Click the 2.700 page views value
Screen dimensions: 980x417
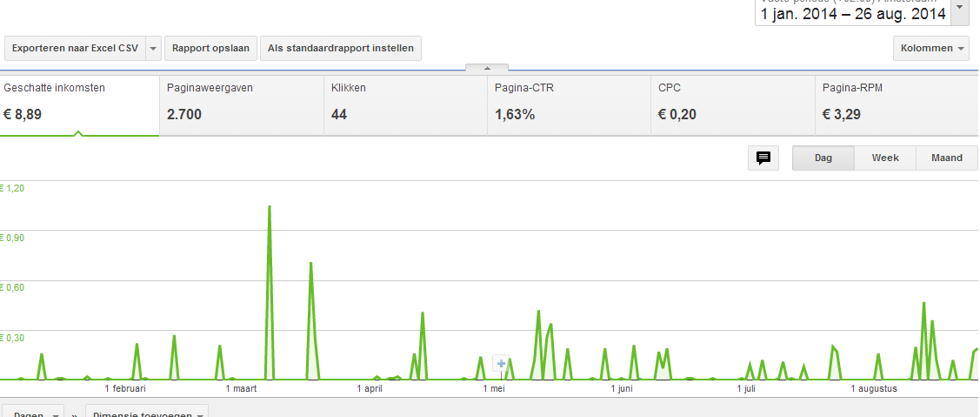pyautogui.click(x=184, y=115)
